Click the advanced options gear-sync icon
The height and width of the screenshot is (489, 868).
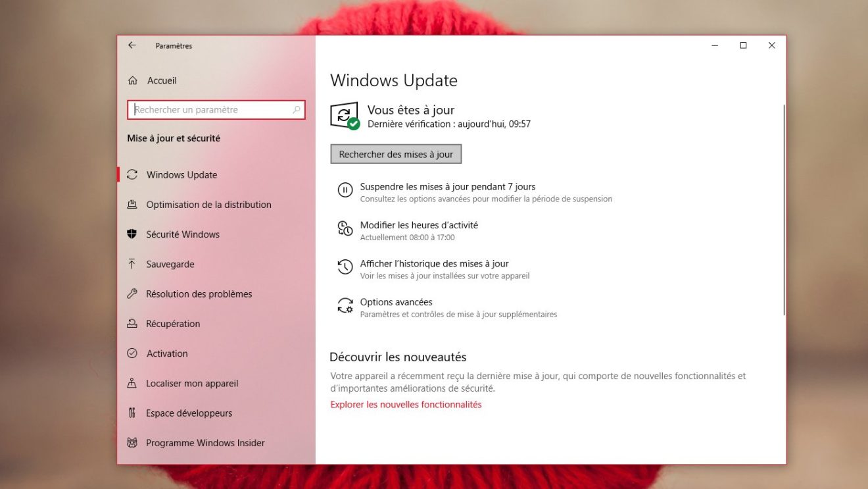coord(345,305)
